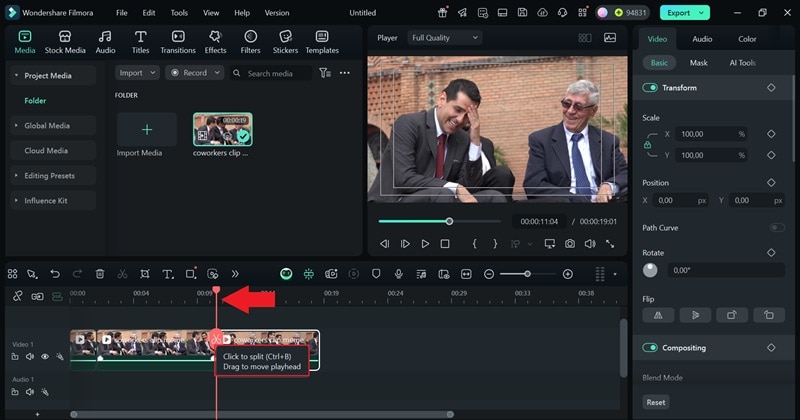This screenshot has width=800, height=420.
Task: Take a snapshot with the camera icon
Action: point(570,244)
